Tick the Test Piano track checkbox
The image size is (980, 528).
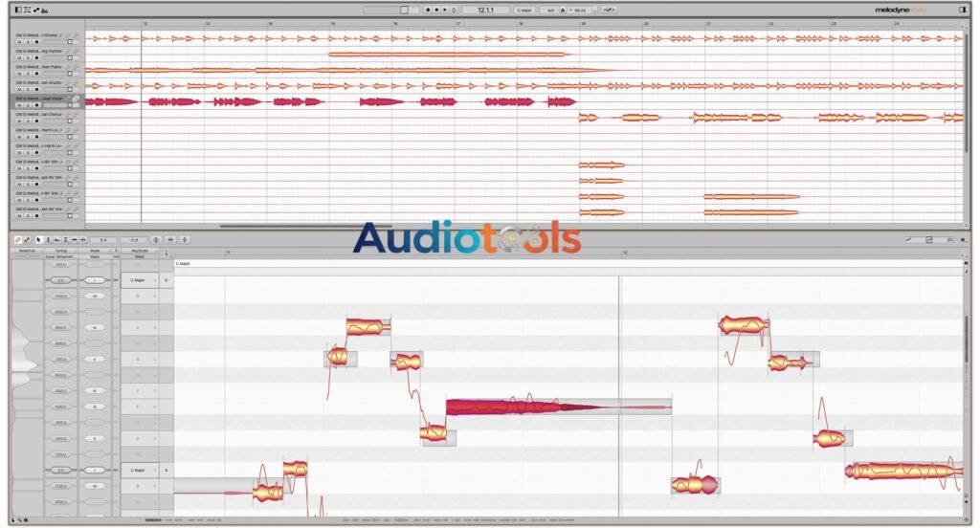[x=70, y=74]
